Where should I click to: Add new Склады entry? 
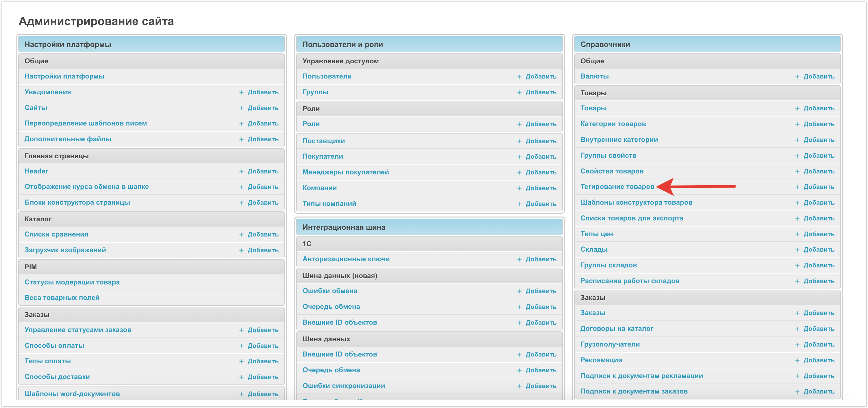click(819, 249)
